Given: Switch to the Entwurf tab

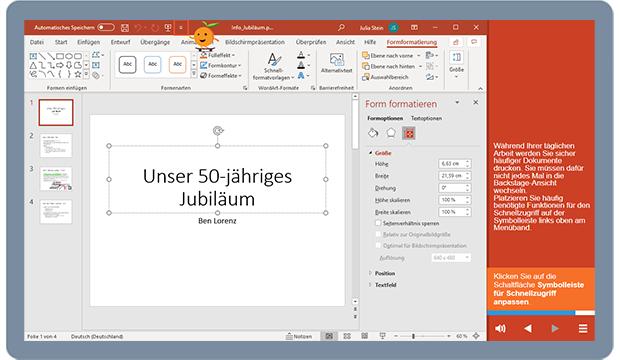Looking at the screenshot, I should 120,42.
